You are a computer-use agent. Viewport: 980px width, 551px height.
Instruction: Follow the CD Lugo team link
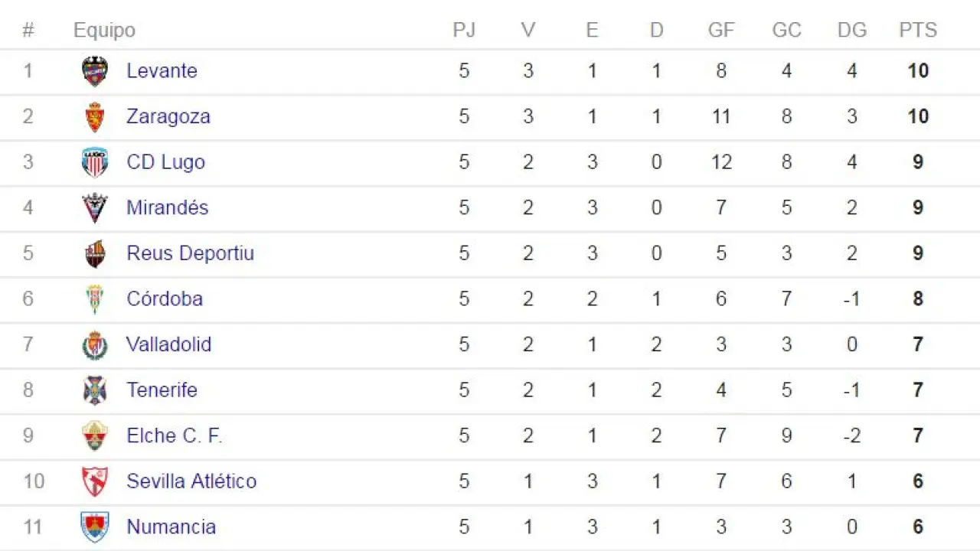[x=165, y=162]
